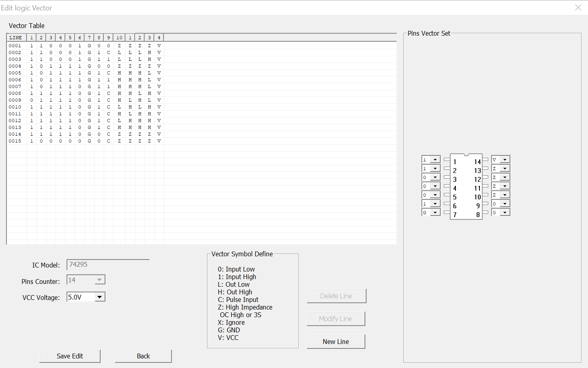Image resolution: width=588 pixels, height=368 pixels.
Task: Click the IC Model field showing 74295
Action: pos(108,265)
